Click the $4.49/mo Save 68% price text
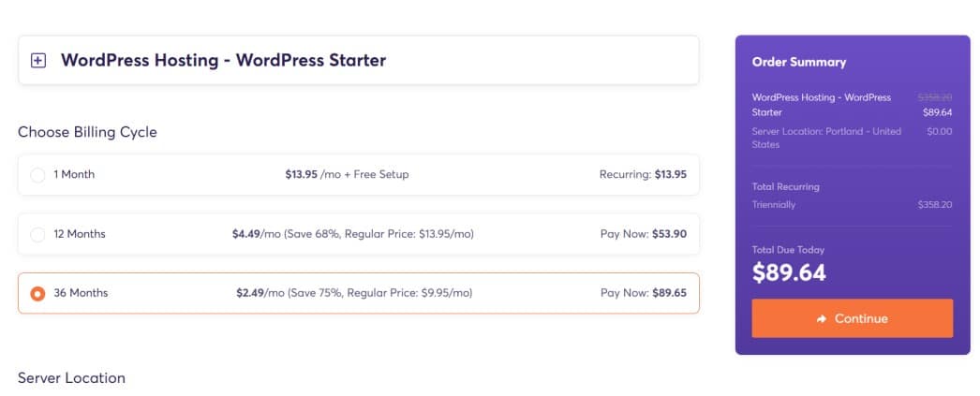The width and height of the screenshot is (980, 396). click(x=353, y=234)
